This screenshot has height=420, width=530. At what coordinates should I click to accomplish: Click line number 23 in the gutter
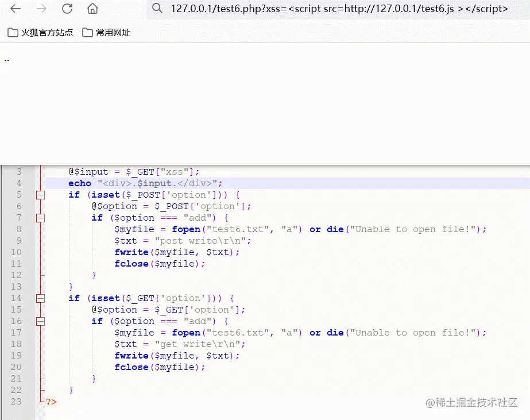[x=16, y=402]
